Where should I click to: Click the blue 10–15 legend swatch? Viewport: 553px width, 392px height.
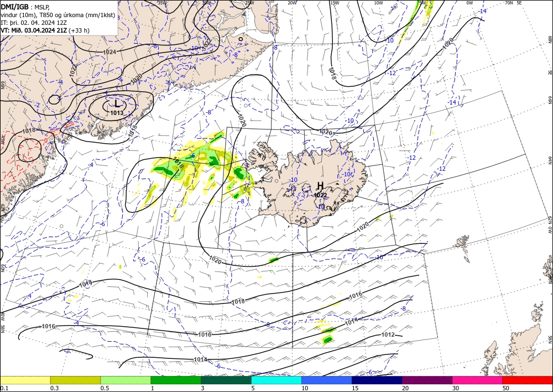click(x=327, y=380)
